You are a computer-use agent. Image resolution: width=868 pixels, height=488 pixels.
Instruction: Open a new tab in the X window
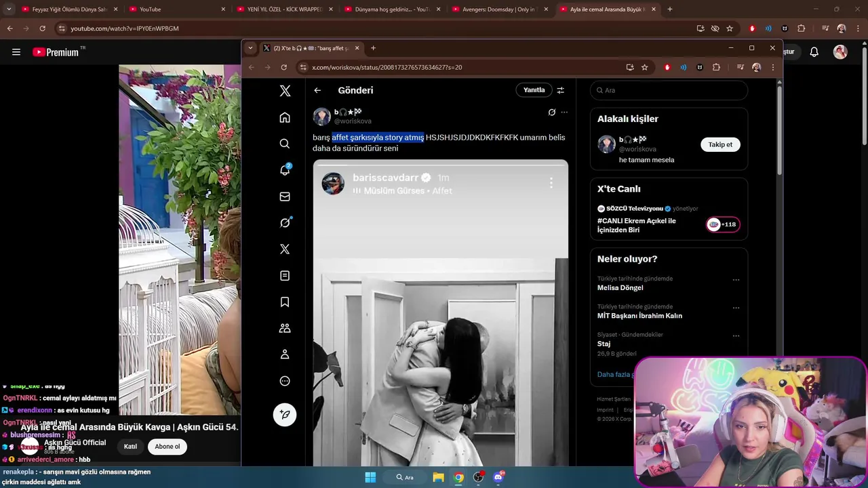pos(373,48)
